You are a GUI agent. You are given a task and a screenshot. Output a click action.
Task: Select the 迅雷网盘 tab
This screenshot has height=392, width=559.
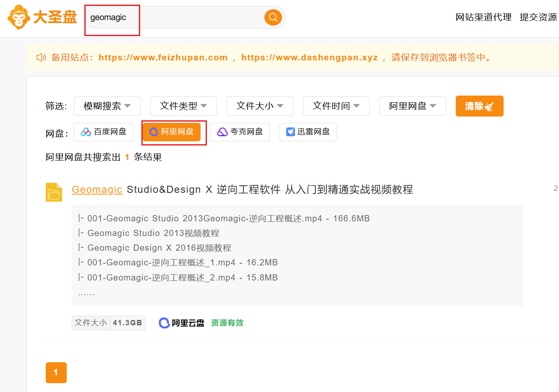point(308,132)
